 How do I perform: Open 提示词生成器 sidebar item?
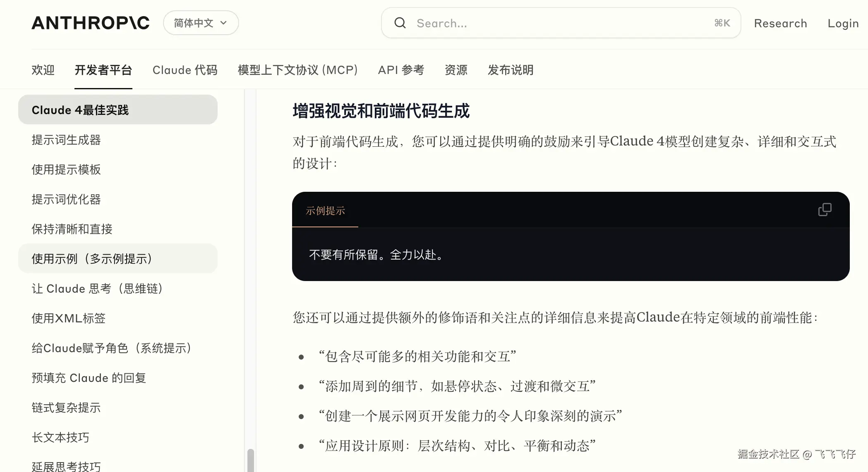(x=66, y=140)
